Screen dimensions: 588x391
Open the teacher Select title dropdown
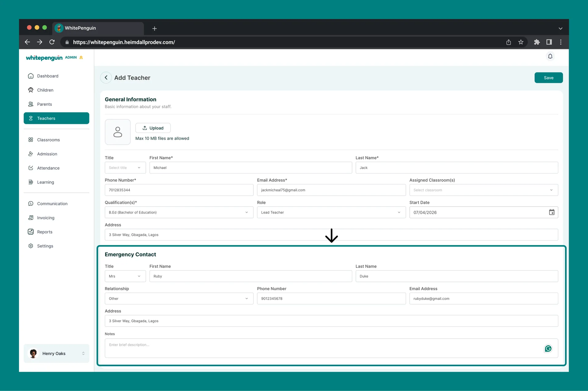125,168
